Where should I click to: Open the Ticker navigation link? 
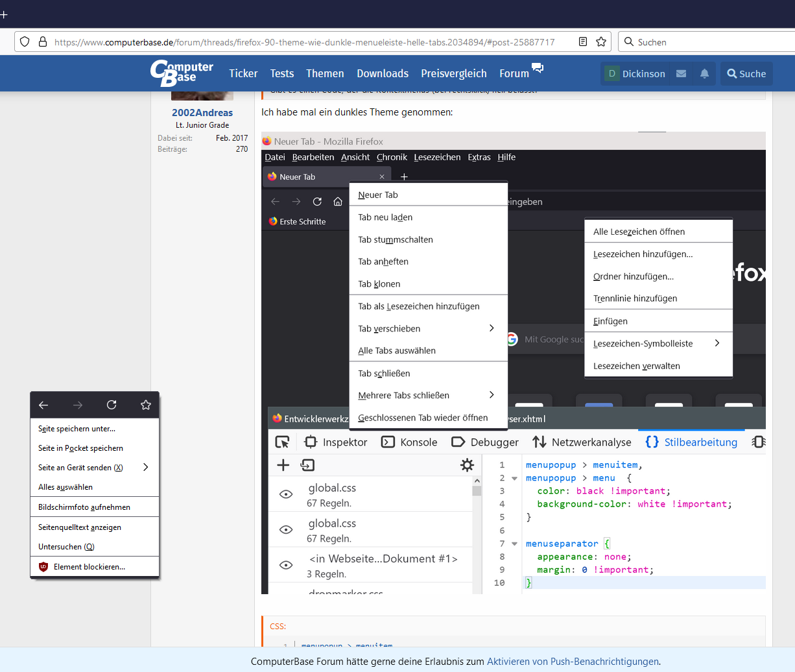[x=243, y=73]
